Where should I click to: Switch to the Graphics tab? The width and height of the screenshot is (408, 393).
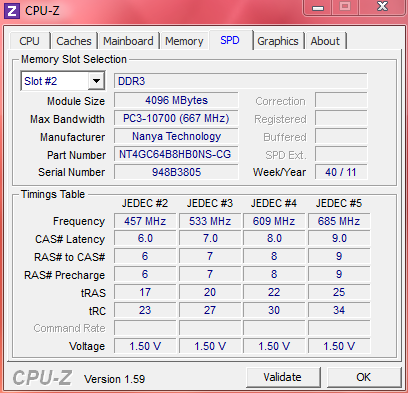[x=278, y=41]
